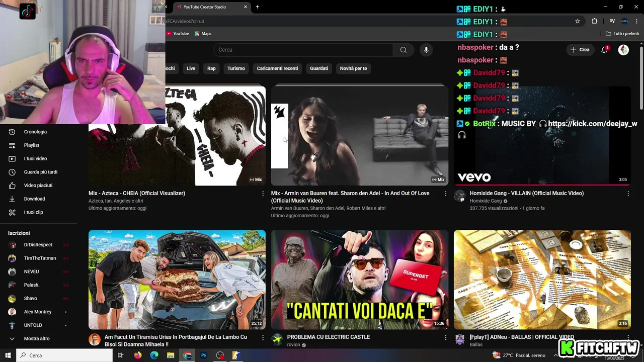This screenshot has width=644, height=362.
Task: Select the Live filter chip
Action: (191, 68)
